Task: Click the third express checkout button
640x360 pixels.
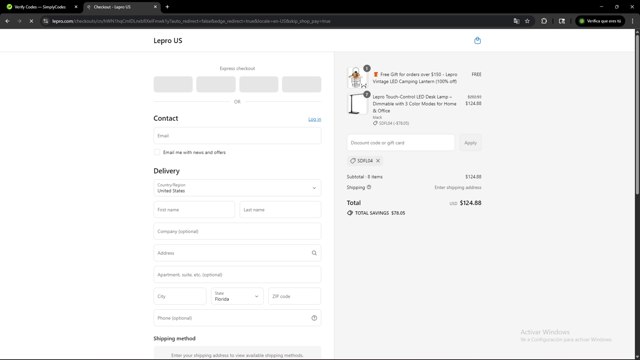Action: pyautogui.click(x=259, y=84)
